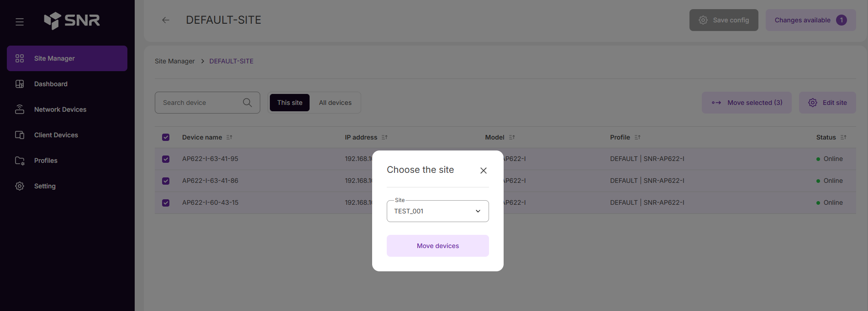
Task: Open the Site dropdown showing TEST_001
Action: [x=437, y=211]
